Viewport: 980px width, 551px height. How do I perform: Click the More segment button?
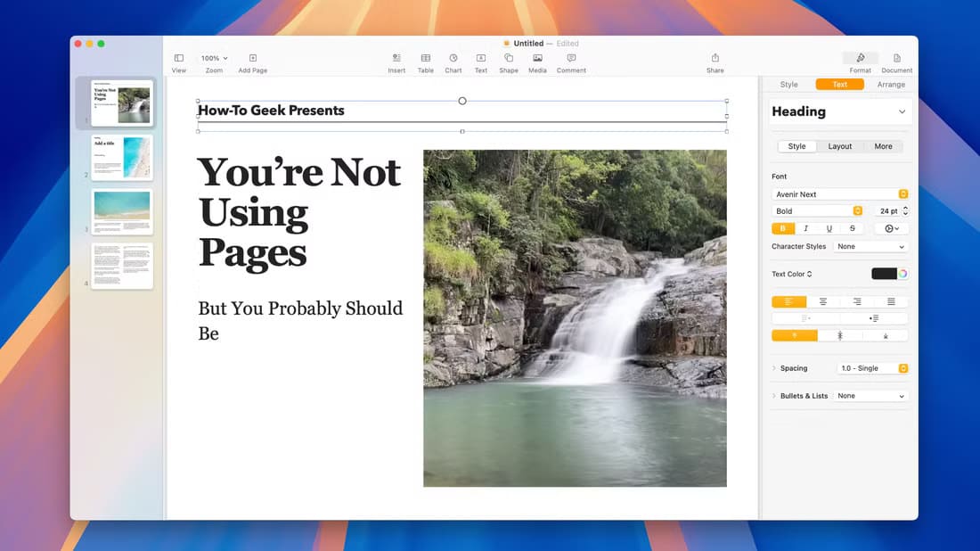pyautogui.click(x=883, y=146)
